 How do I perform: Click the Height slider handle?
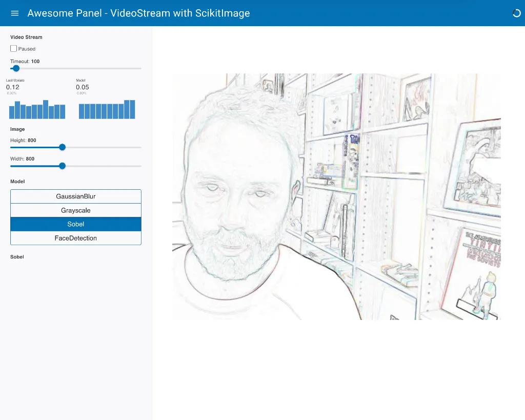coord(62,147)
